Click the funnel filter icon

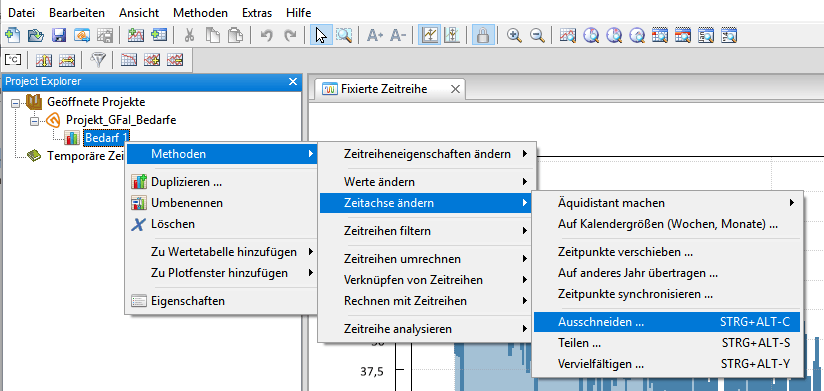pos(98,60)
